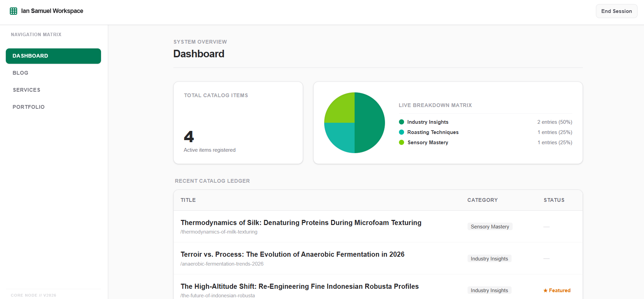Select the Roasting Techniques legend label
The width and height of the screenshot is (644, 299).
433,132
